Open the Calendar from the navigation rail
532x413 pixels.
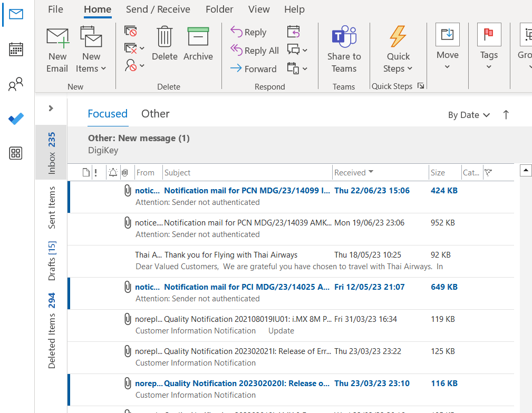tap(16, 49)
